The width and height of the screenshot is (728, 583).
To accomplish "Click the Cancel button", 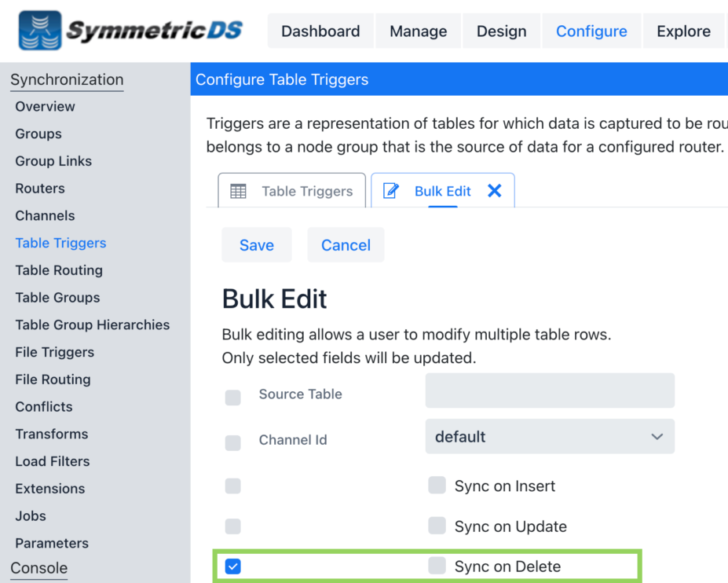I will point(346,244).
